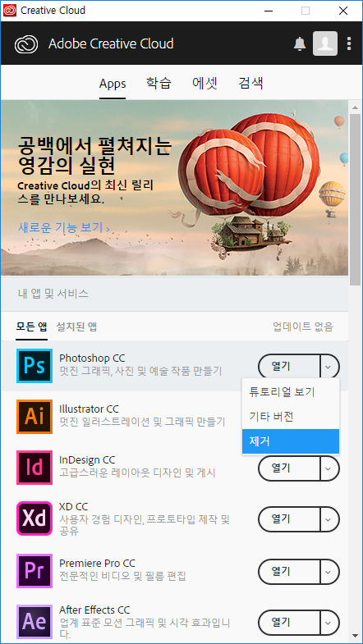The image size is (363, 644).
Task: Select the 설치된 앱 filter tab
Action: pyautogui.click(x=76, y=327)
